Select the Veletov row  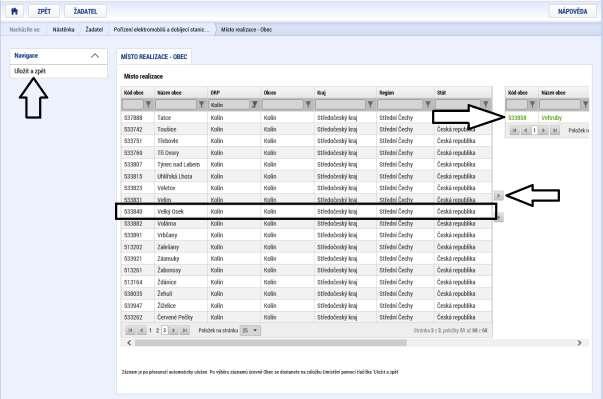306,188
